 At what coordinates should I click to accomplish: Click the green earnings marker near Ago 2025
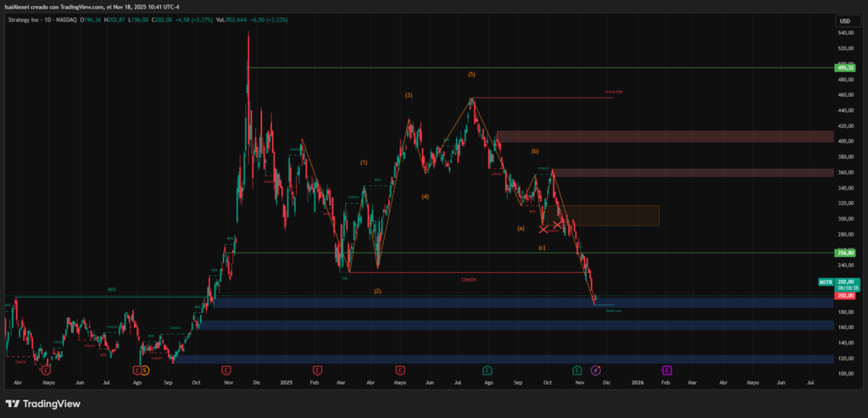point(487,371)
